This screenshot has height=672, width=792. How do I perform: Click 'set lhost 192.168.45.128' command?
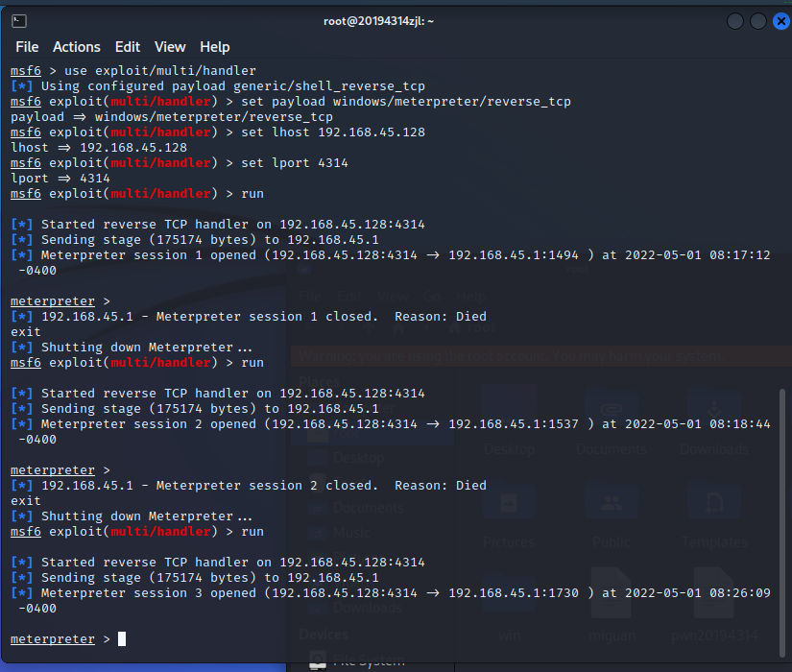[x=333, y=132]
